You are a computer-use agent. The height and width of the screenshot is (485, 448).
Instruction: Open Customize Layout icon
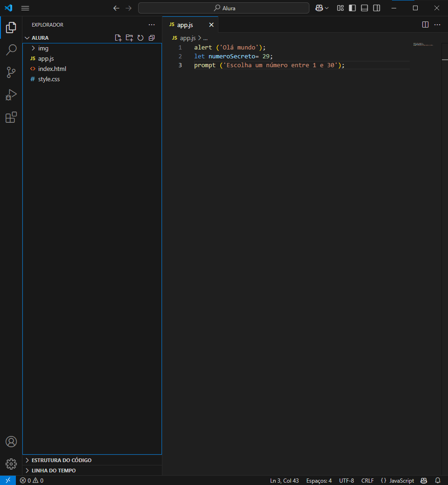click(x=340, y=8)
